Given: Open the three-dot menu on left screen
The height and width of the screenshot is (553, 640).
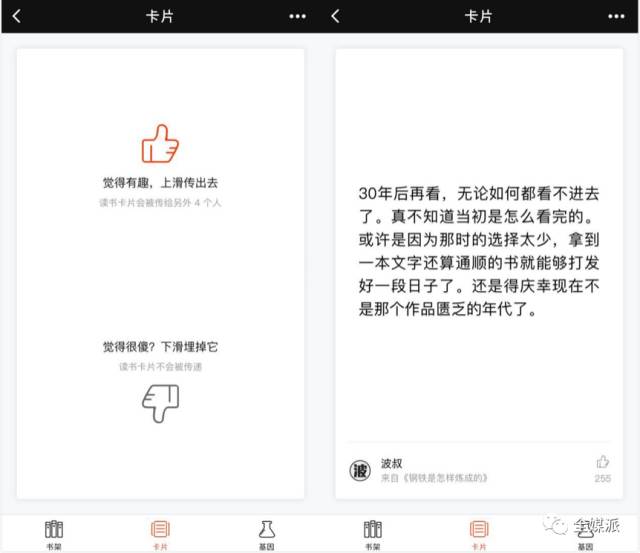Looking at the screenshot, I should point(298,16).
